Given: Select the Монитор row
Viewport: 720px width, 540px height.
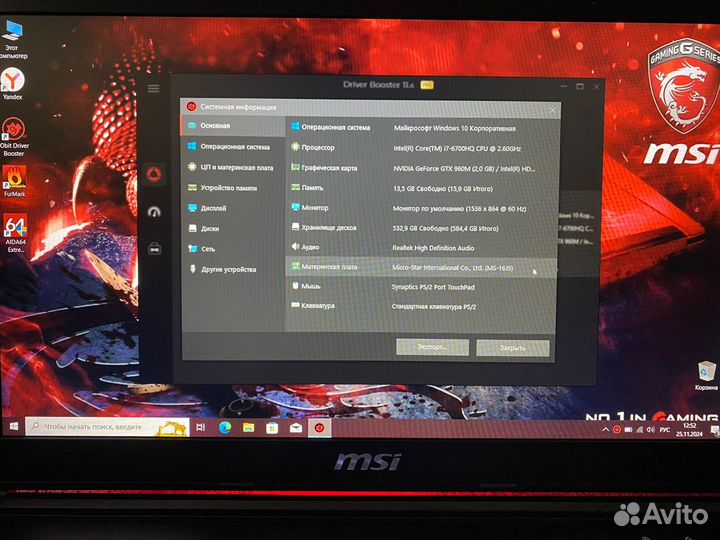Looking at the screenshot, I should tap(422, 208).
